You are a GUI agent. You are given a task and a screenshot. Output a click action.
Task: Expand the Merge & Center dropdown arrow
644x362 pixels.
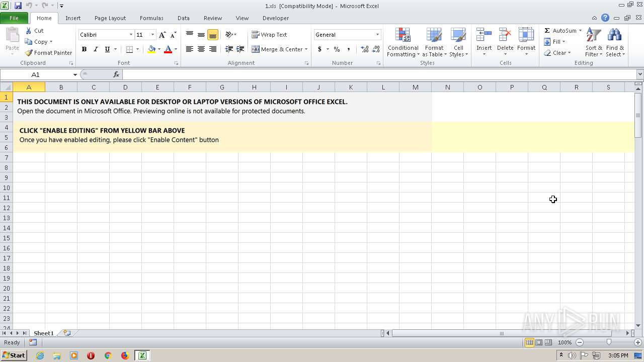click(x=306, y=49)
